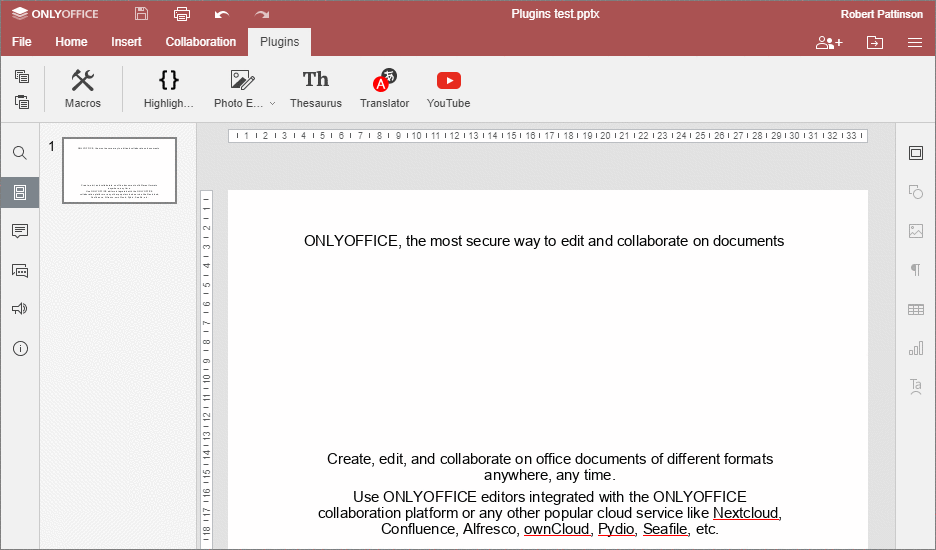Open the Macros plugin
This screenshot has height=550, width=936.
[83, 89]
